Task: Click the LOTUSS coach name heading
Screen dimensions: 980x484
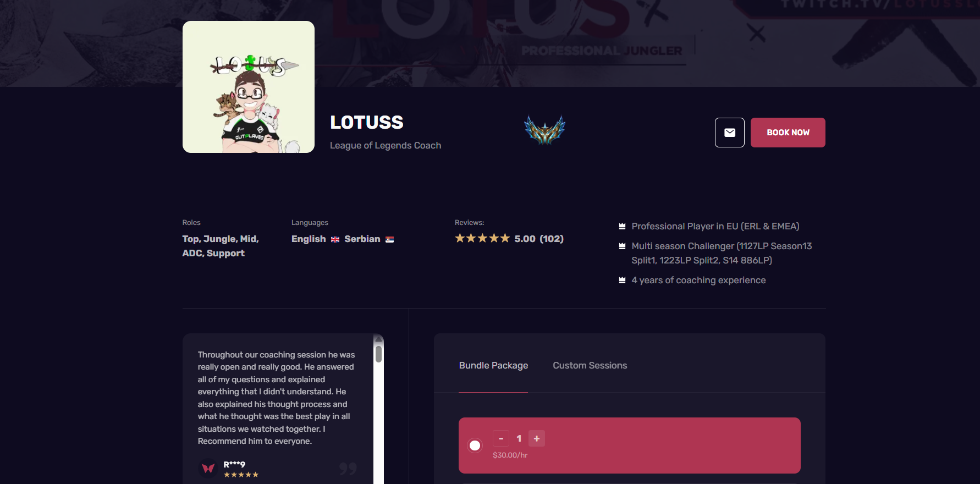Action: coord(367,122)
